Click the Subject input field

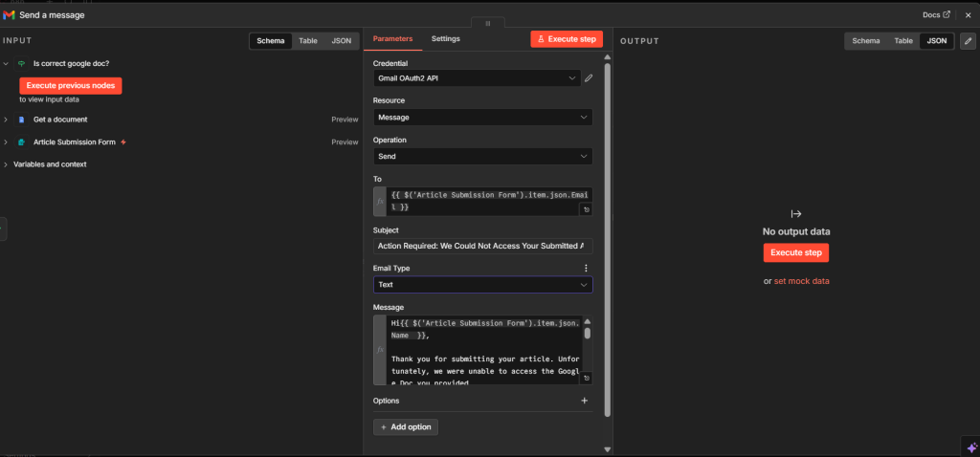483,246
